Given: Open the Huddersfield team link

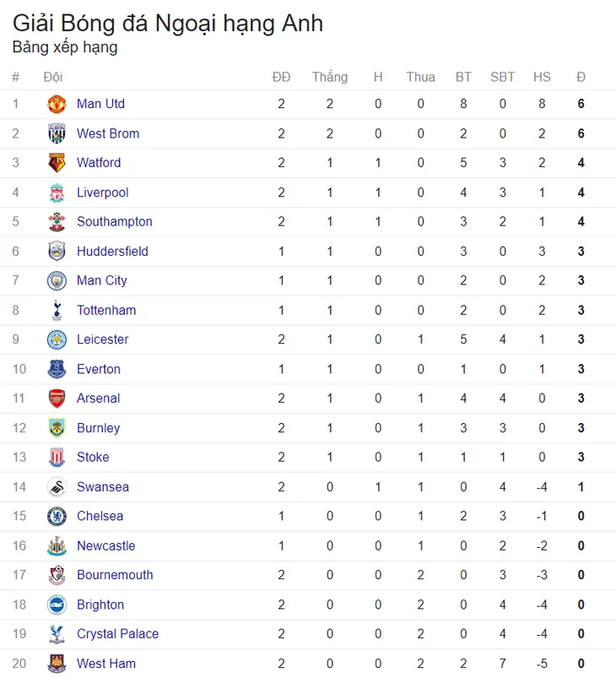Looking at the screenshot, I should click(112, 252).
